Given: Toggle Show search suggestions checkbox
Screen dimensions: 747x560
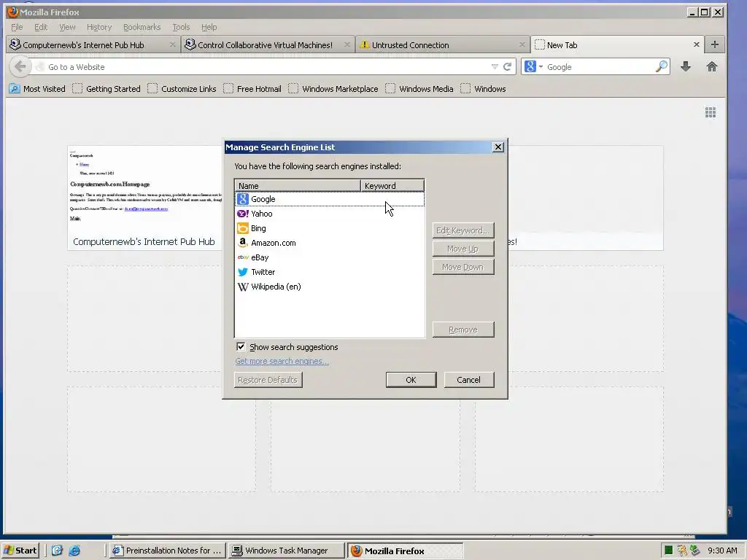Looking at the screenshot, I should (x=241, y=346).
